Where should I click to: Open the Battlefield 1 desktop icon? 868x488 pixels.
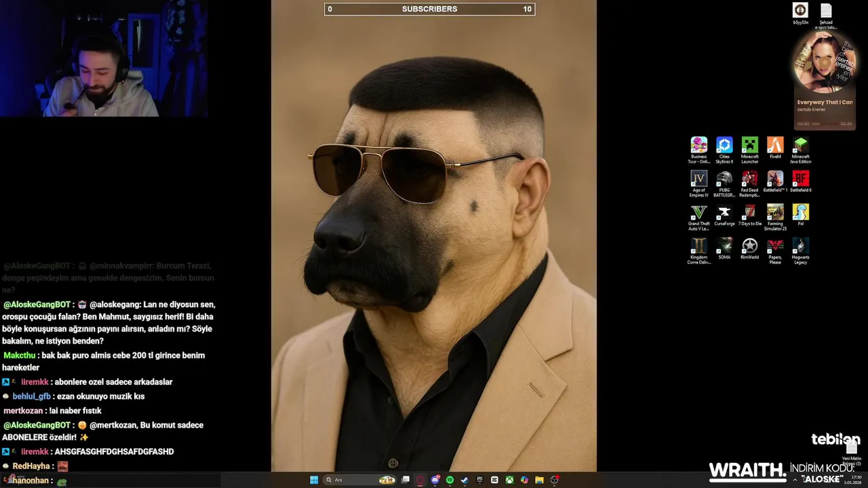coord(775,182)
